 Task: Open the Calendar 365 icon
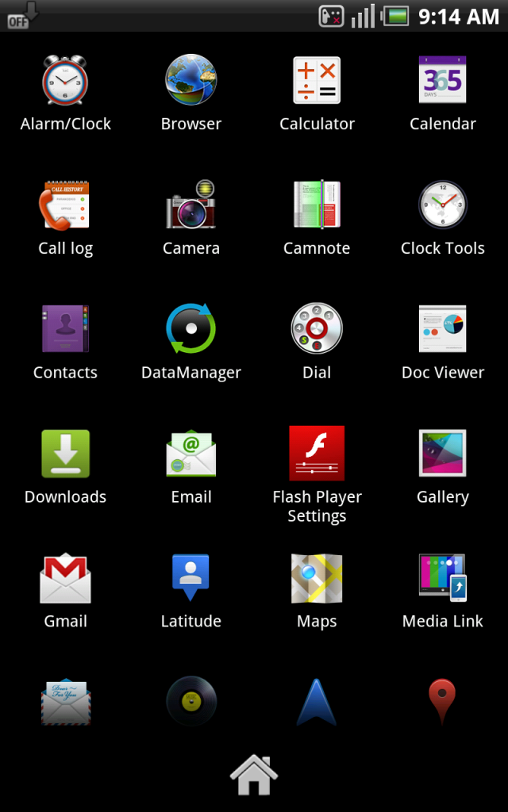coord(442,79)
